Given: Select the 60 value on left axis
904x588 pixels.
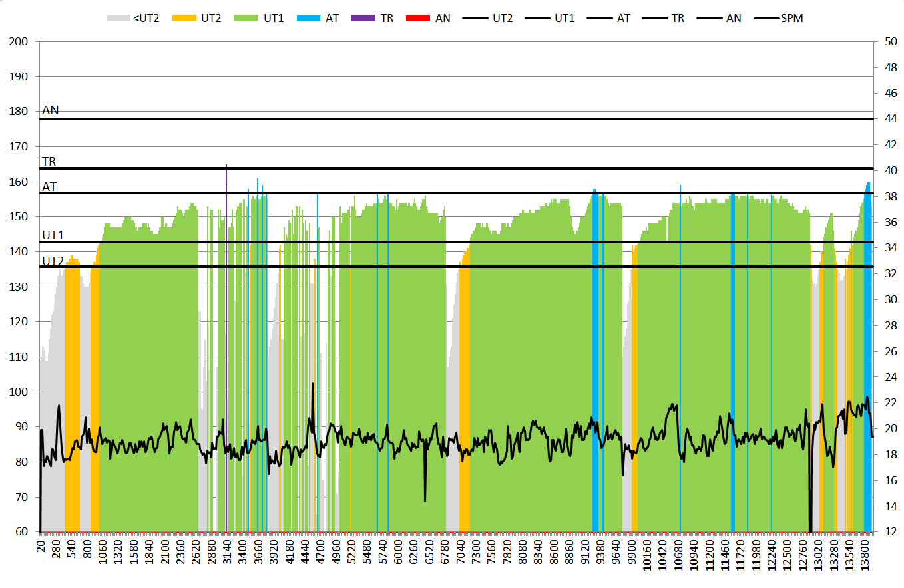Looking at the screenshot, I should point(21,532).
